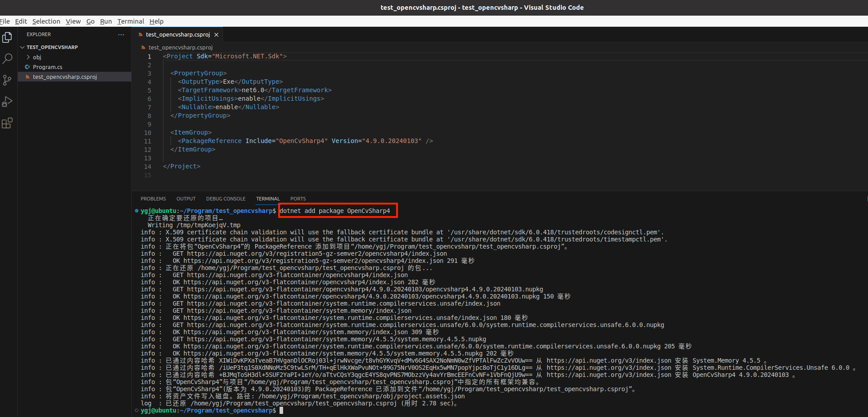Select the test_opencvsharp.csproj editor tab
The height and width of the screenshot is (417, 868).
click(178, 35)
